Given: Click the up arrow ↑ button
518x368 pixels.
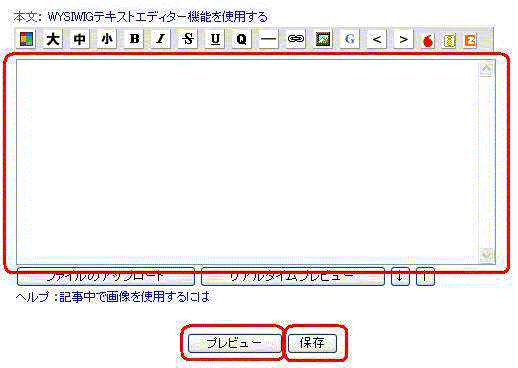Looking at the screenshot, I should coord(425,276).
